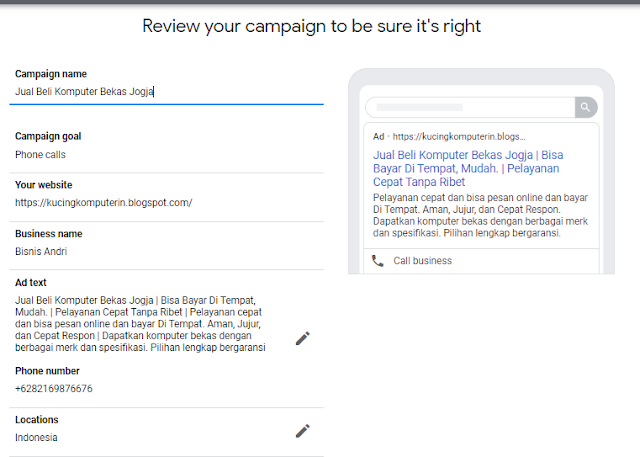Edit Locations using the pencil icon
This screenshot has width=640, height=457.
point(302,431)
